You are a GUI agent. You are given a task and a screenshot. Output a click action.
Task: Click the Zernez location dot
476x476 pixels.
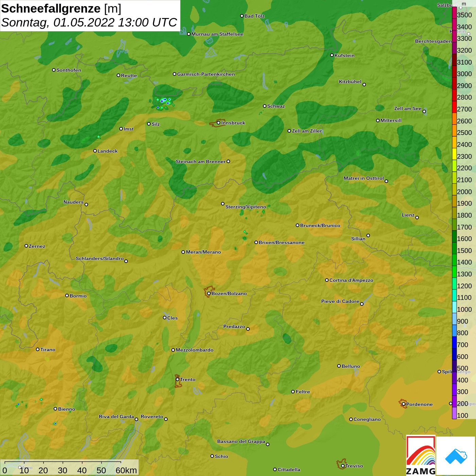pyautogui.click(x=26, y=246)
